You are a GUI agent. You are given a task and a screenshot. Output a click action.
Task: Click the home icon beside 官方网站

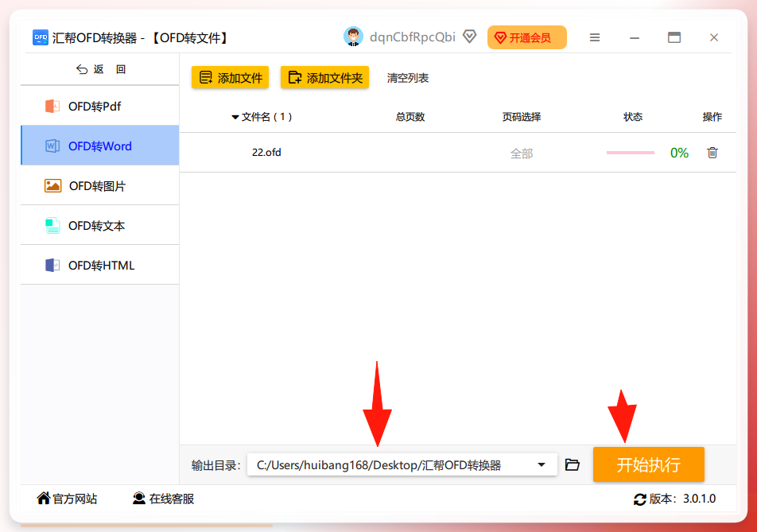(x=44, y=499)
